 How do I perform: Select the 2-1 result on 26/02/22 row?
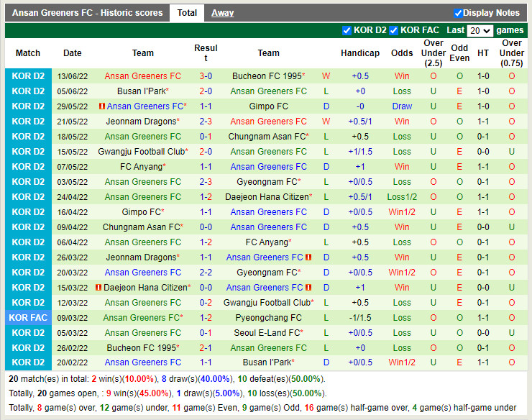point(206,348)
